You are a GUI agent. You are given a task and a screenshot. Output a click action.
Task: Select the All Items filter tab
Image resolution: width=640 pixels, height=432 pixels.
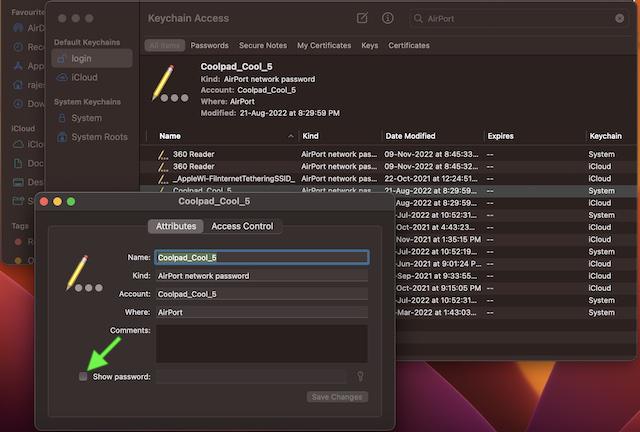click(164, 45)
